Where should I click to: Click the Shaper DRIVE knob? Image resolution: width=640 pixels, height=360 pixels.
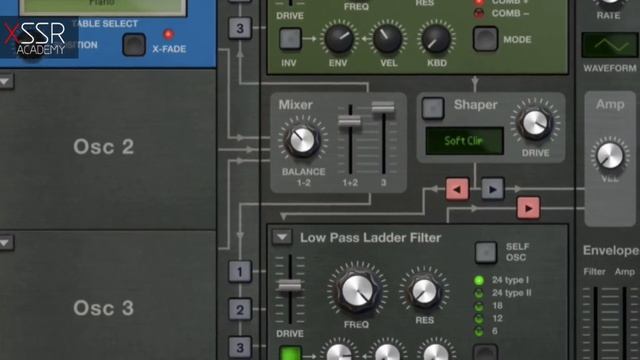click(535, 122)
